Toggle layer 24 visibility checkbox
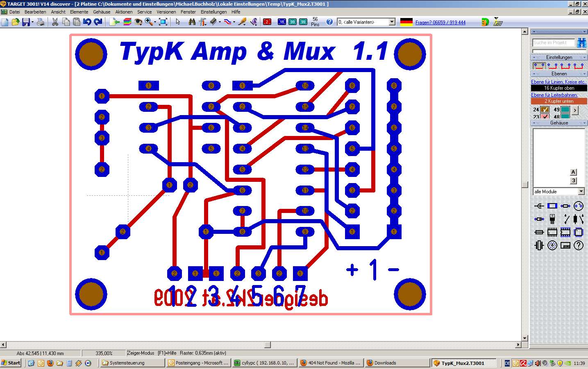This screenshot has height=369, width=588. tap(545, 109)
